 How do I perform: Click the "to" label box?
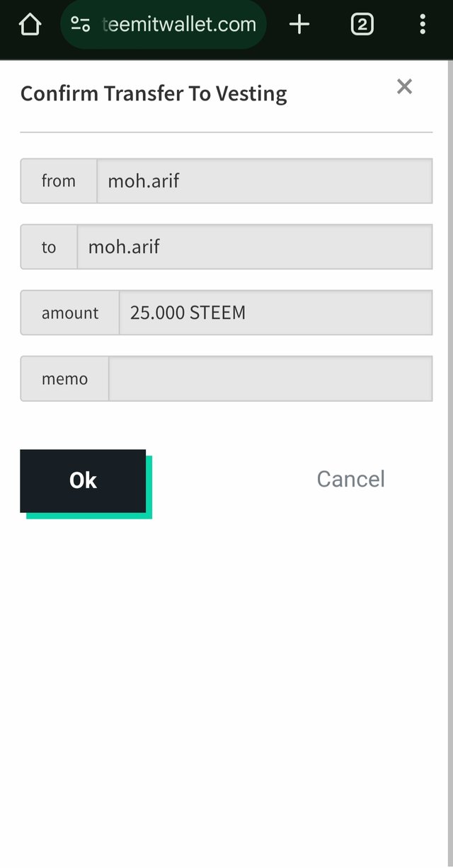[x=49, y=247]
